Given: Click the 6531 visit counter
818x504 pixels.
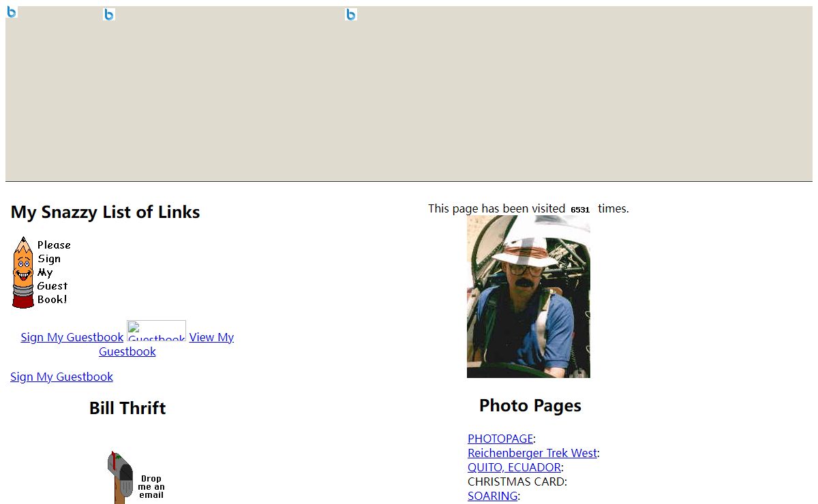Looking at the screenshot, I should (581, 210).
